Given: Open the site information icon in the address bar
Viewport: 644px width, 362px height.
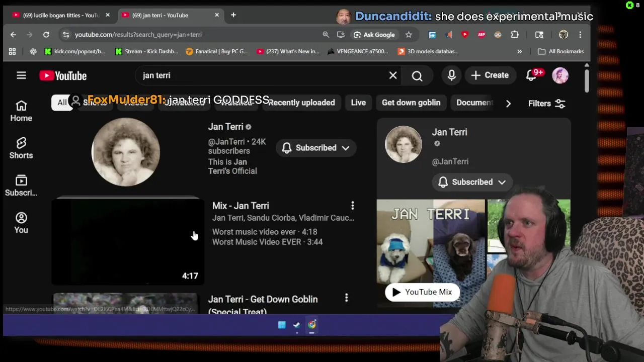Looking at the screenshot, I should pyautogui.click(x=65, y=35).
